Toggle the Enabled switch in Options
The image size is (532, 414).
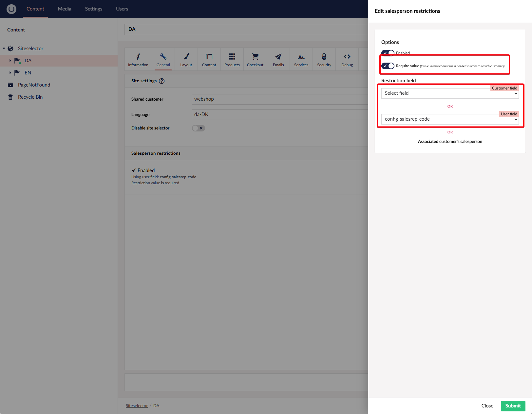388,53
